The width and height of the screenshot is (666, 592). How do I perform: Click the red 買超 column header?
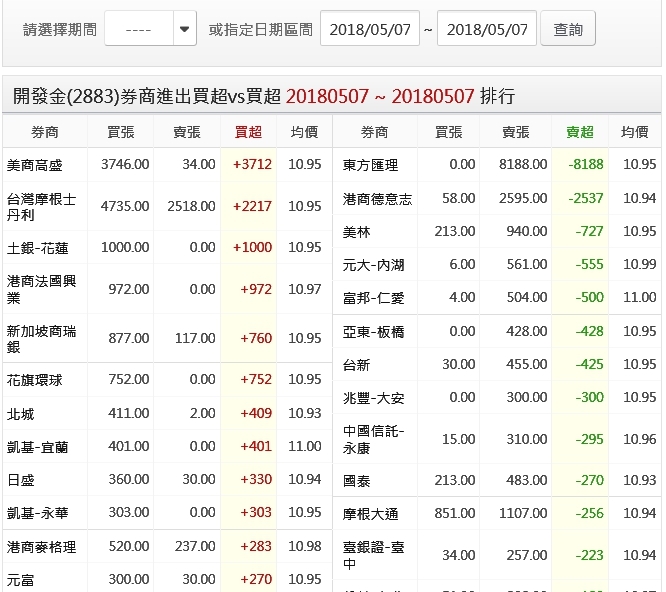coord(248,132)
